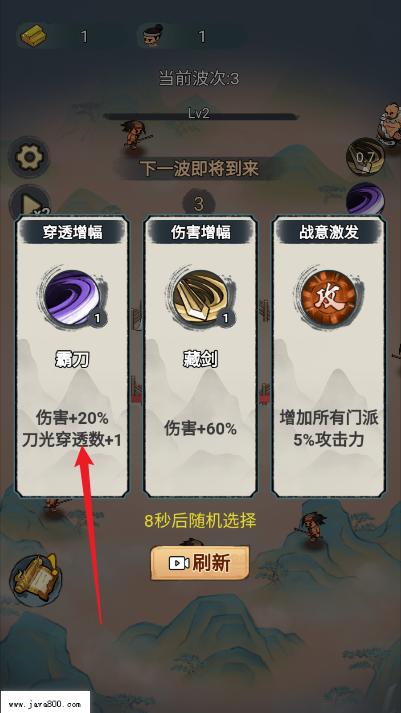Select the 伤害增幅 upgrade card title

(x=200, y=232)
